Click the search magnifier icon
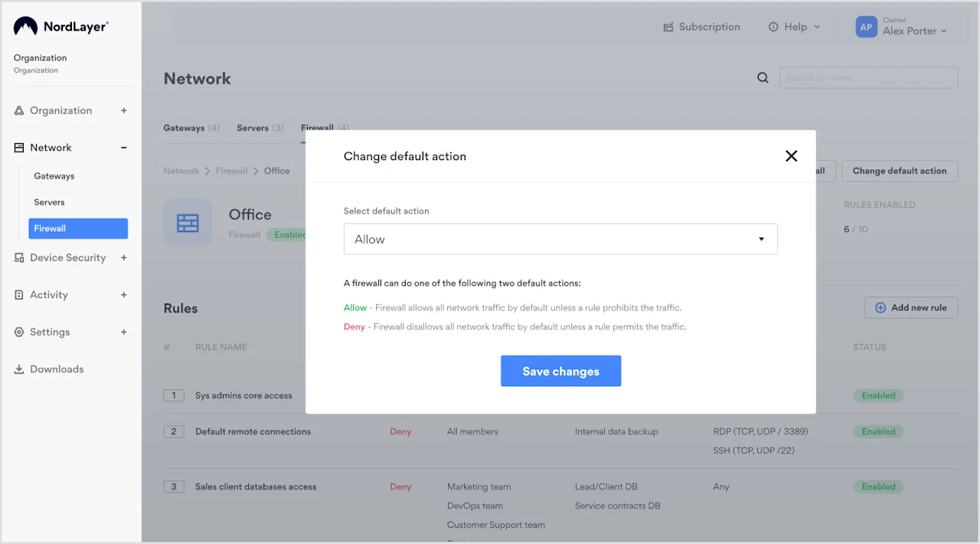The width and height of the screenshot is (980, 544). pos(763,77)
